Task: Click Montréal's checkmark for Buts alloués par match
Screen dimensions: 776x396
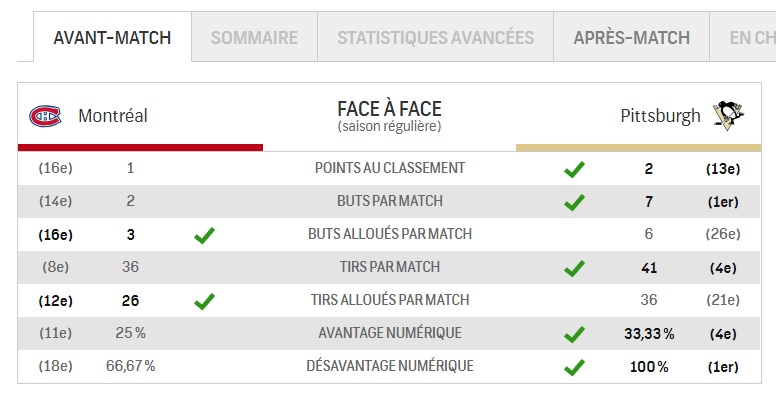Action: pyautogui.click(x=204, y=235)
